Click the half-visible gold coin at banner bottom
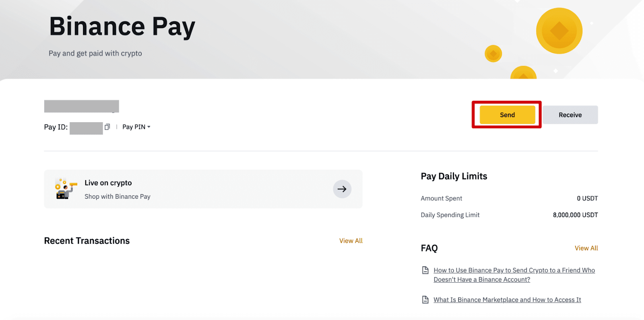 point(523,72)
